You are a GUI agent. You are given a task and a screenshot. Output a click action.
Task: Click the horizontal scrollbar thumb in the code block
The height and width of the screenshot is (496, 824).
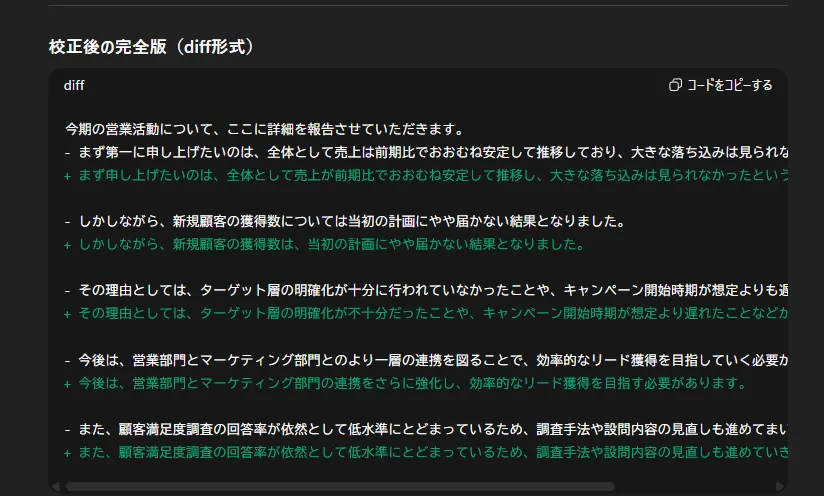point(340,487)
